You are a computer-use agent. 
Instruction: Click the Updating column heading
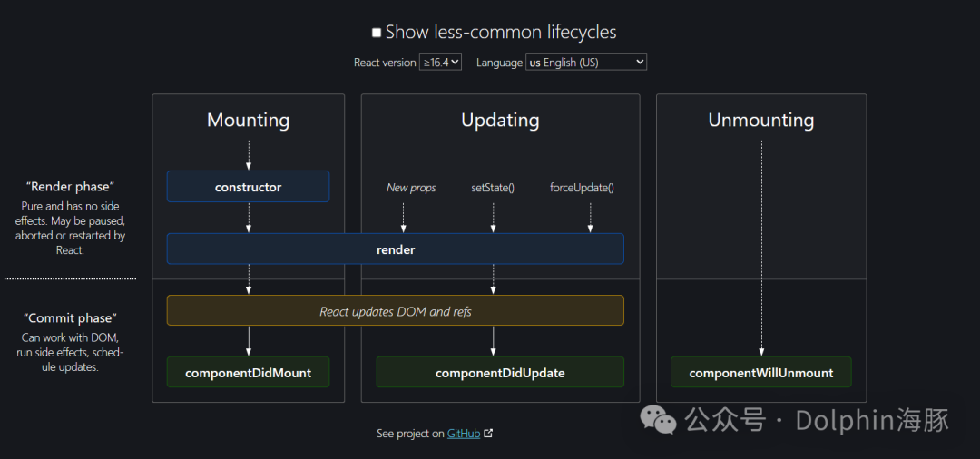pos(500,120)
